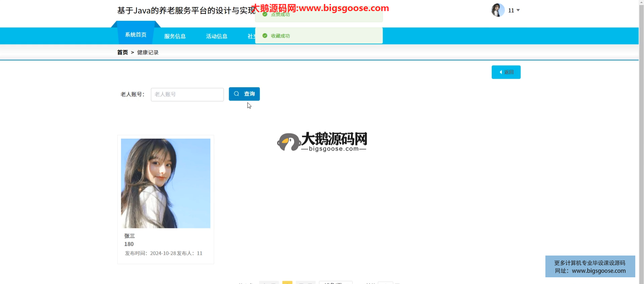Image resolution: width=644 pixels, height=284 pixels.
Task: Click the name 张三 on the record card
Action: tap(129, 236)
